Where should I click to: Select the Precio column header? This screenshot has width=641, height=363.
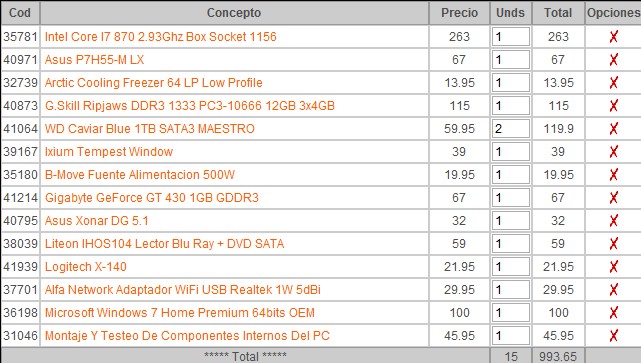coord(459,13)
